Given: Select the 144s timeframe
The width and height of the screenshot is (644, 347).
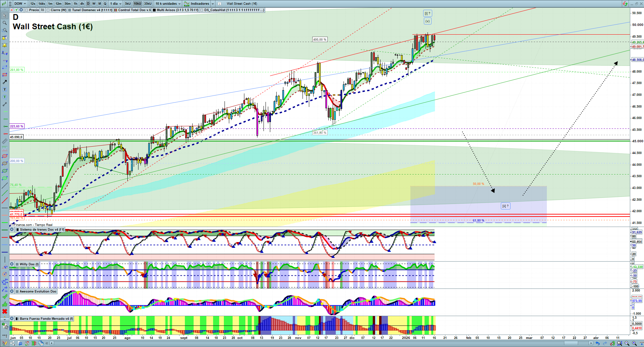Looking at the screenshot, I should coord(42,4).
